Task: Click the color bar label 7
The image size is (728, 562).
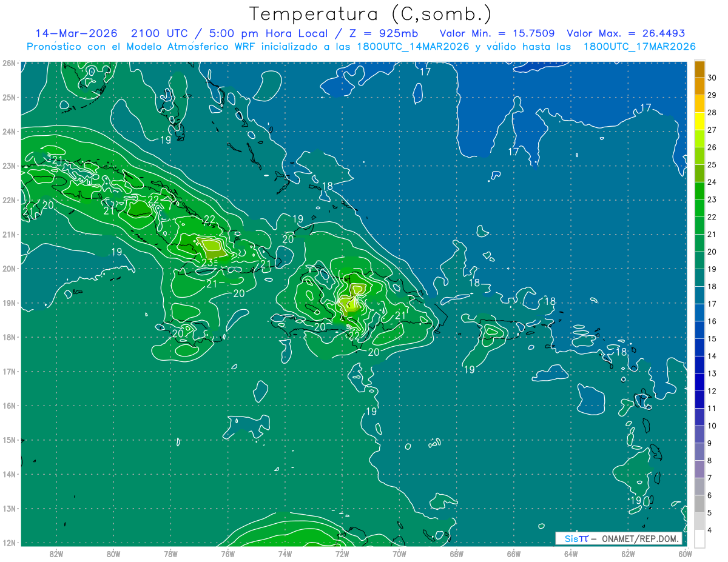Action: click(x=710, y=478)
